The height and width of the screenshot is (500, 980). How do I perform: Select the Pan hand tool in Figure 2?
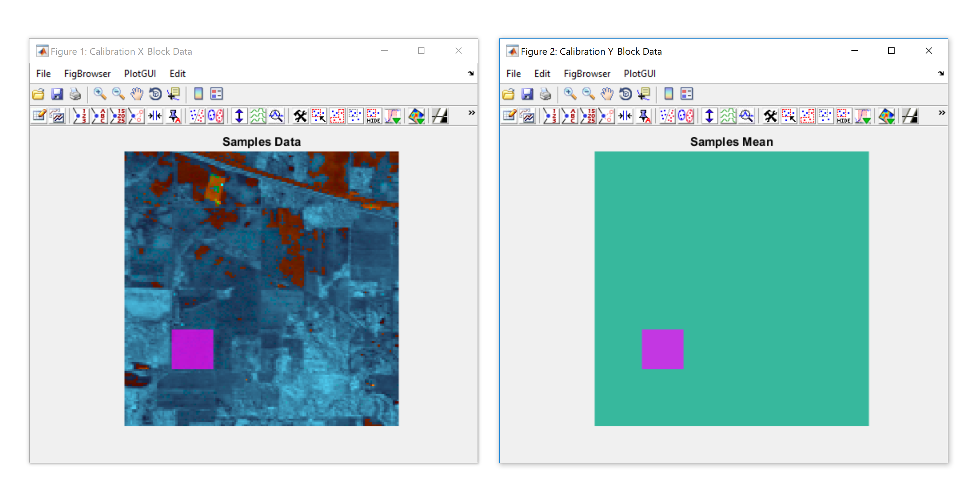click(x=607, y=94)
